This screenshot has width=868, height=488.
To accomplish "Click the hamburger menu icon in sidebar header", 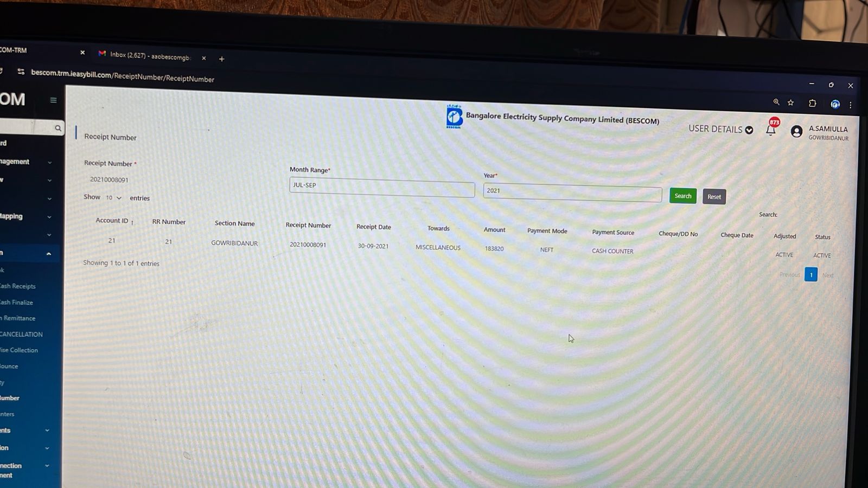I will (53, 100).
